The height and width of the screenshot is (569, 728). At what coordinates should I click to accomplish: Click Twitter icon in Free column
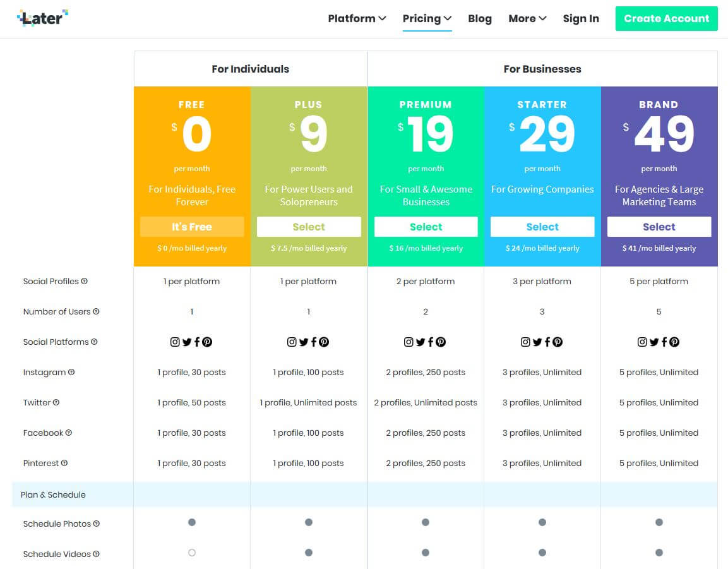(x=187, y=342)
